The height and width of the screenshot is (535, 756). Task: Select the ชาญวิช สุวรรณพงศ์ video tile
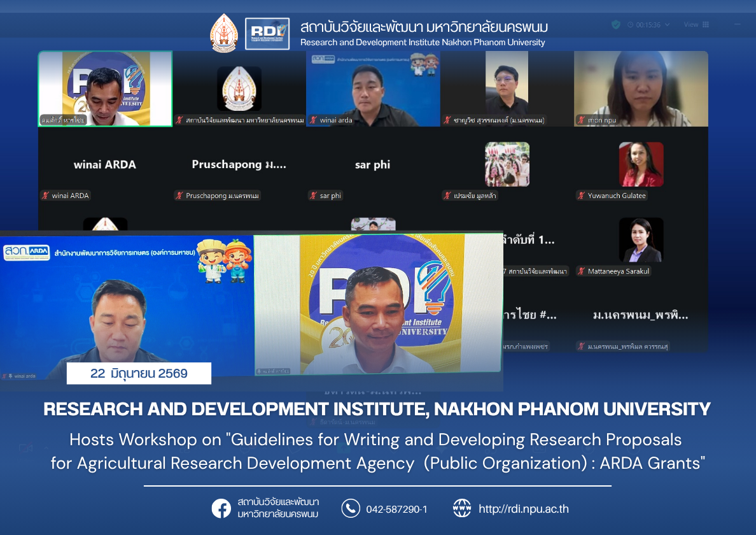[x=507, y=89]
